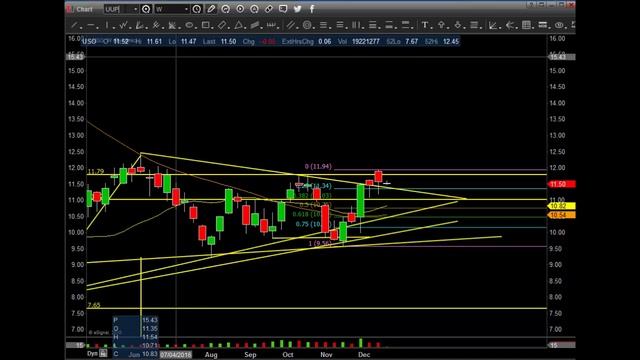
Task: Select the vertical line drawing tool
Action: coord(107,25)
